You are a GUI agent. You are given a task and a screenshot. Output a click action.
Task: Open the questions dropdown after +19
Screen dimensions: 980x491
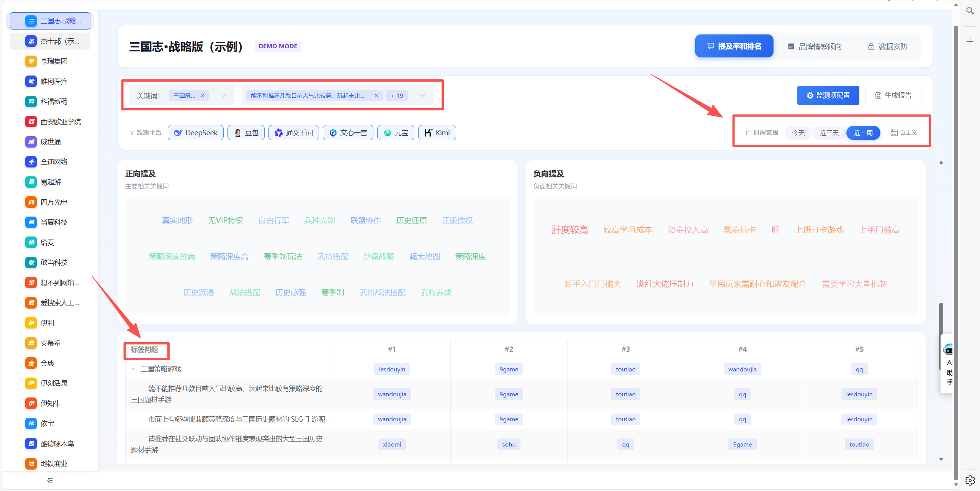tap(422, 95)
